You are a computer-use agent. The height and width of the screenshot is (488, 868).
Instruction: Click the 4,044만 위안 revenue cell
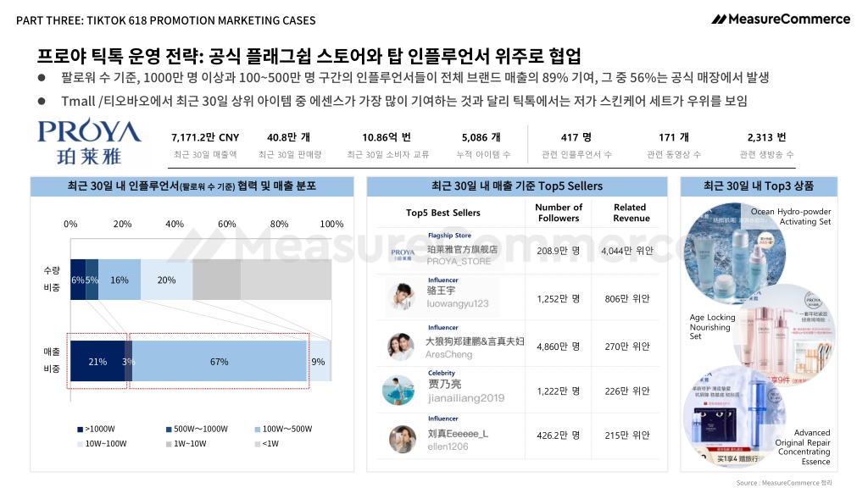(x=627, y=251)
